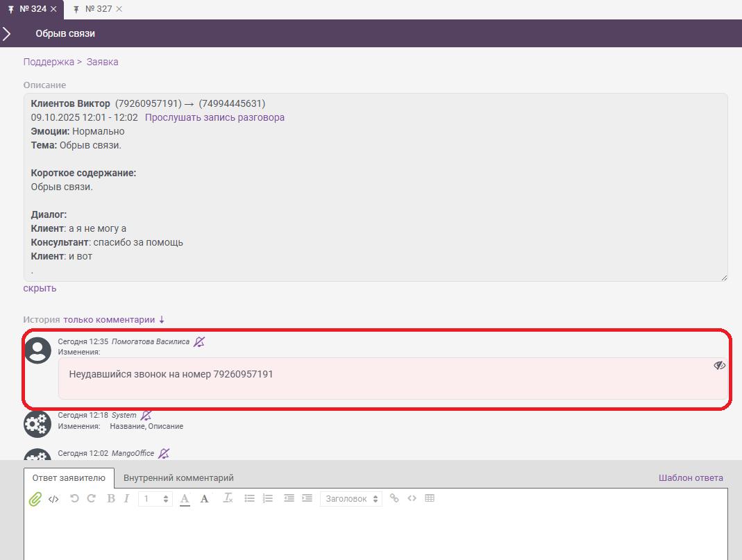Open the text color picker
The image size is (742, 560).
coord(185,498)
